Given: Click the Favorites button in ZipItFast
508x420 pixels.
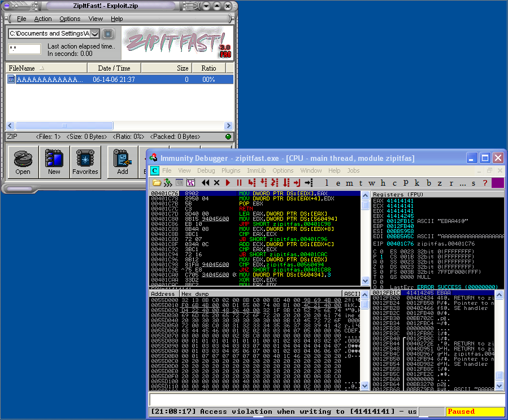Looking at the screenshot, I should (x=85, y=162).
